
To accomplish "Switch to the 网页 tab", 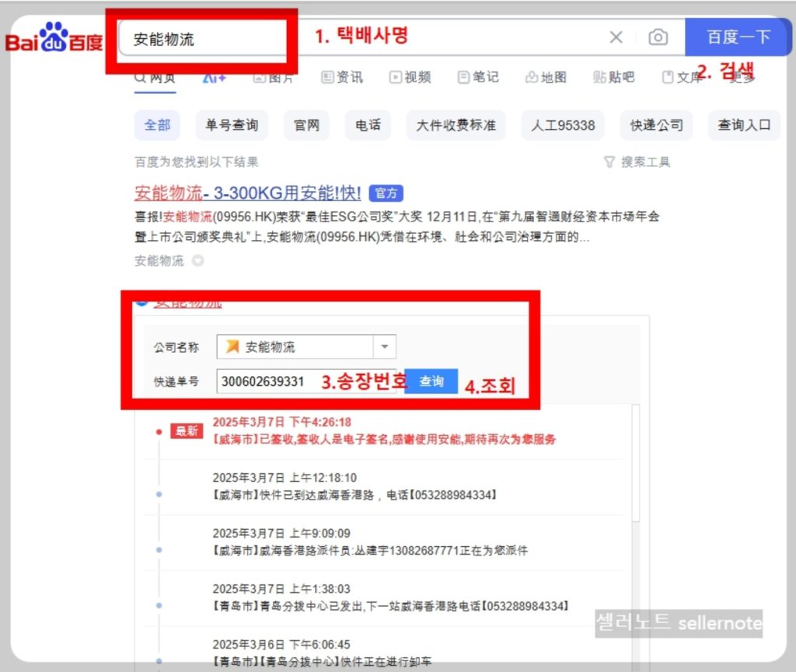I will [x=155, y=78].
